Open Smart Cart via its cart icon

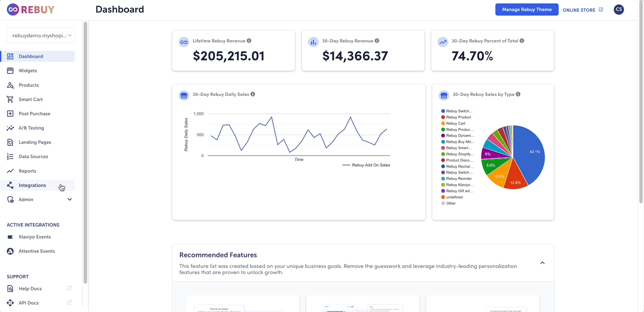point(11,99)
